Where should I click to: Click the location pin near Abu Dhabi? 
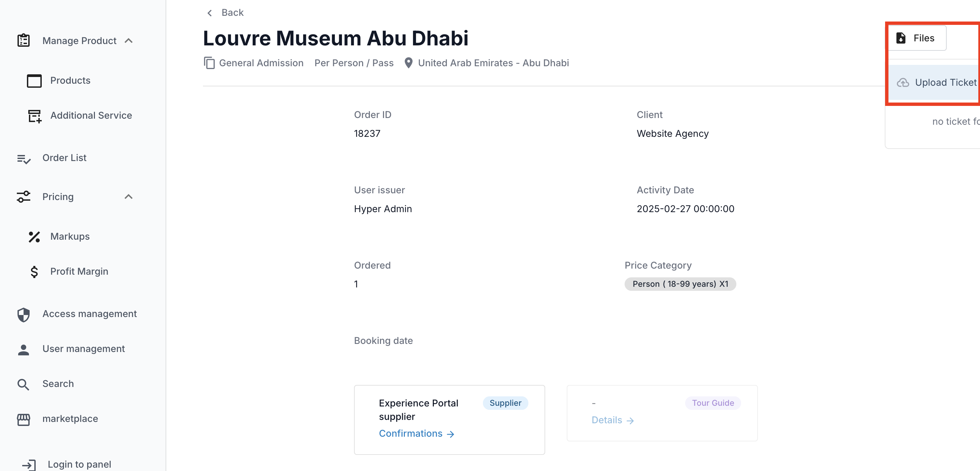[409, 63]
